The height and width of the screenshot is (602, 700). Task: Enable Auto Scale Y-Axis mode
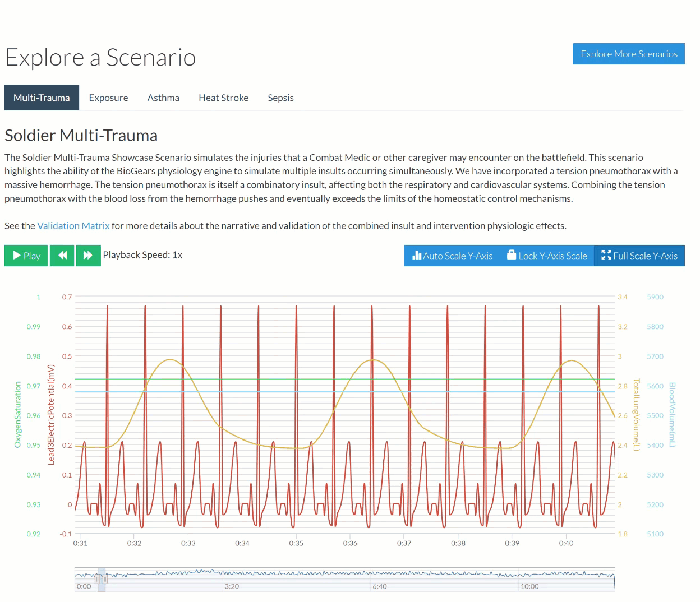(452, 256)
